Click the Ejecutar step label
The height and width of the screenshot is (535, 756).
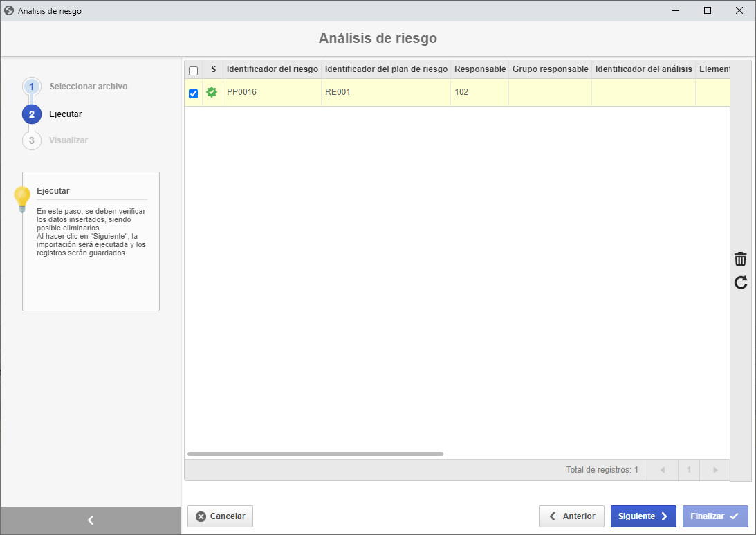[66, 114]
